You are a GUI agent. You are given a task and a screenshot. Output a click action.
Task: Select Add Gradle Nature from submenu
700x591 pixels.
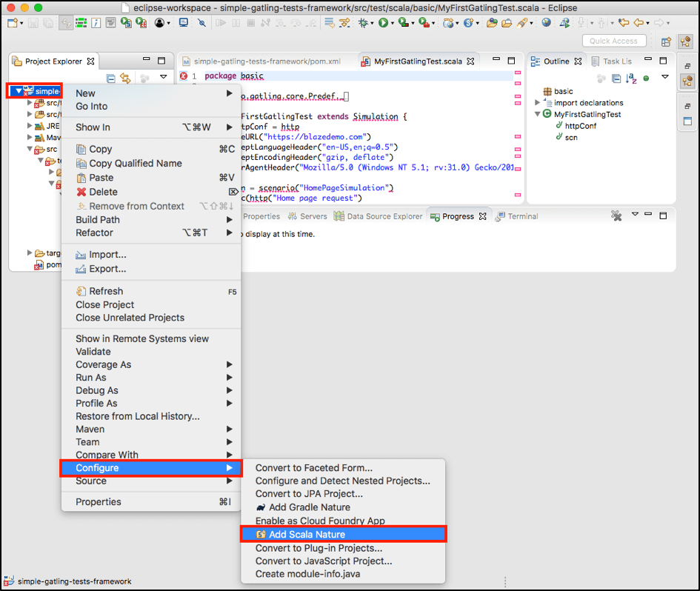[x=343, y=507]
